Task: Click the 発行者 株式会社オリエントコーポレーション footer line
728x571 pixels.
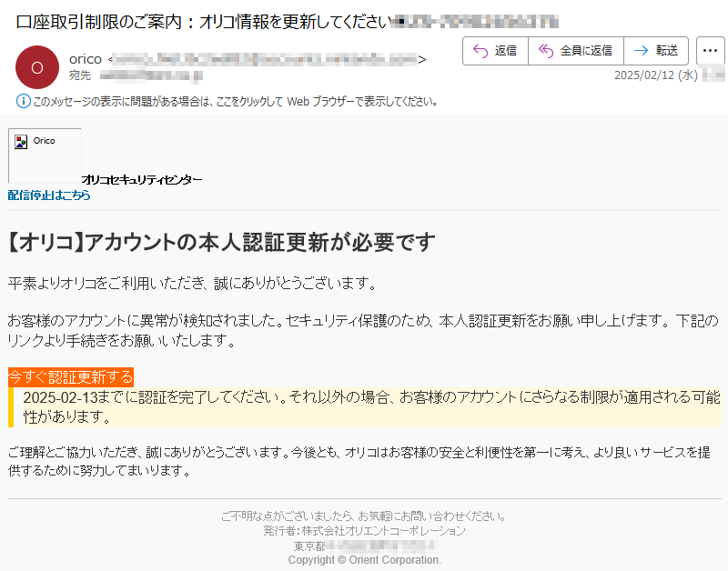Action: [x=364, y=531]
